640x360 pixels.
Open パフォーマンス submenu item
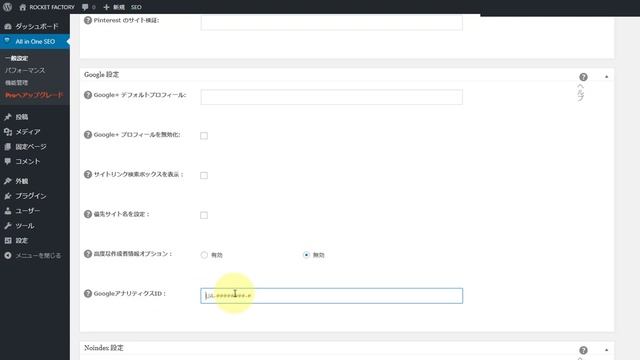(25, 71)
